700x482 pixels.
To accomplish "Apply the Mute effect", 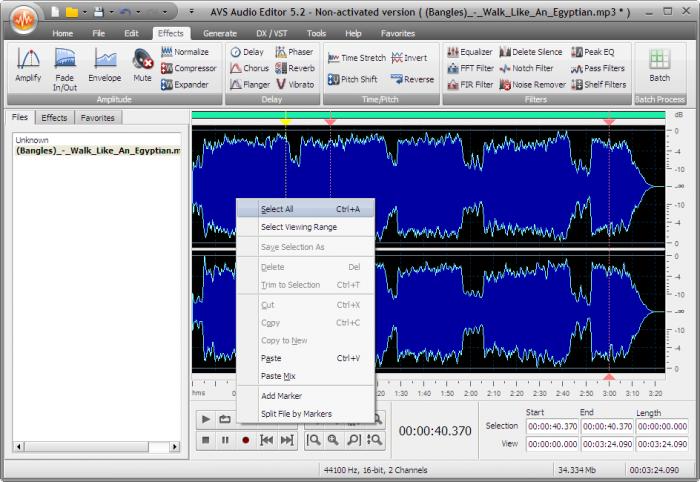I will [x=142, y=66].
